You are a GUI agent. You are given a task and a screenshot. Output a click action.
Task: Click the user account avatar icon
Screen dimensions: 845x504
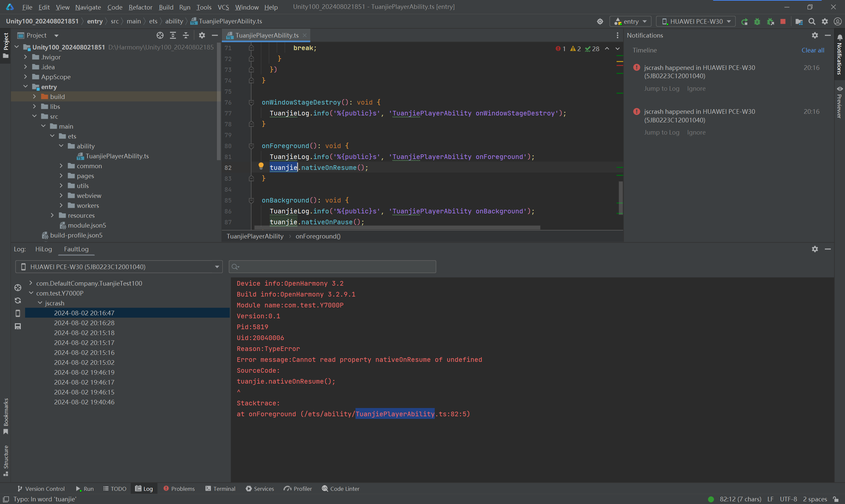(x=837, y=22)
